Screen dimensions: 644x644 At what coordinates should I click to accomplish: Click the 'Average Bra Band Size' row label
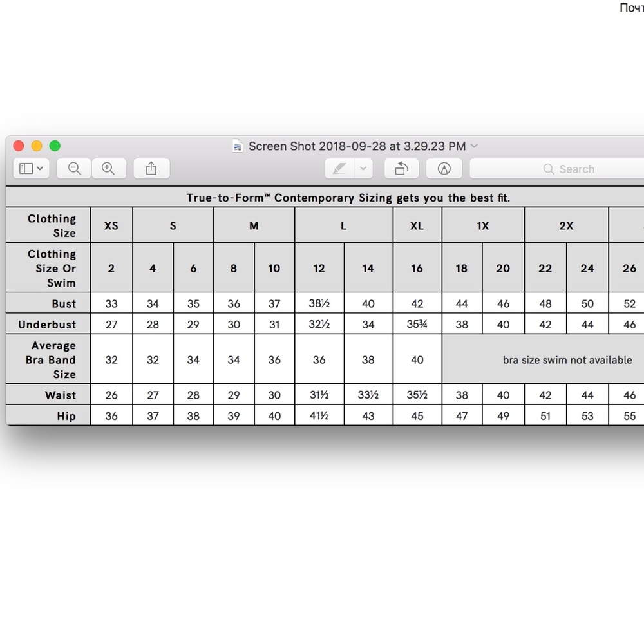(52, 360)
